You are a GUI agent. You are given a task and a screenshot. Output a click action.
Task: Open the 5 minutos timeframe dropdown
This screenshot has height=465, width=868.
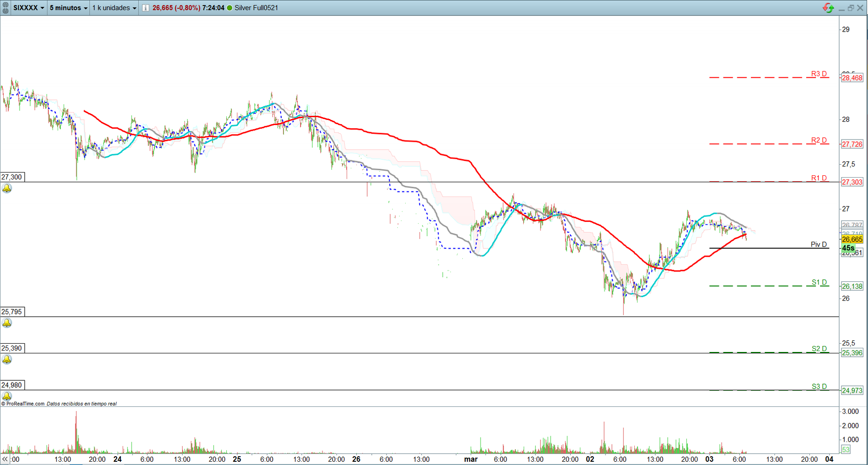[x=68, y=8]
